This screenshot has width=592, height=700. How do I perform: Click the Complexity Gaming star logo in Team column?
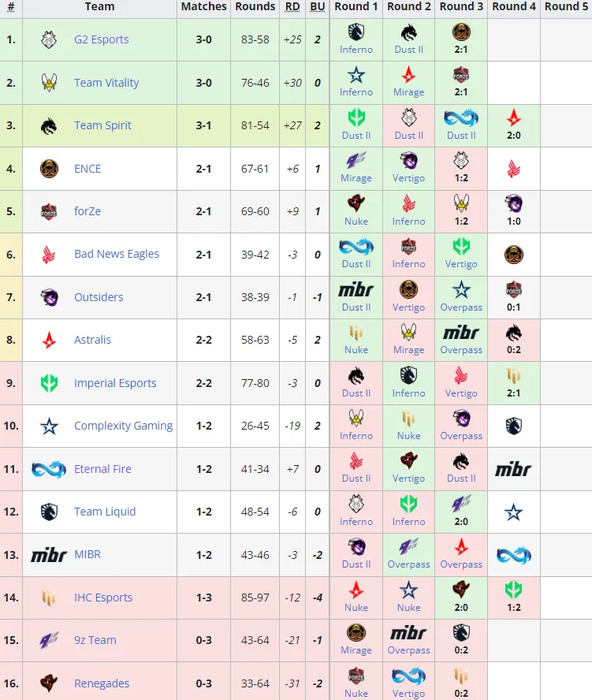(x=49, y=426)
